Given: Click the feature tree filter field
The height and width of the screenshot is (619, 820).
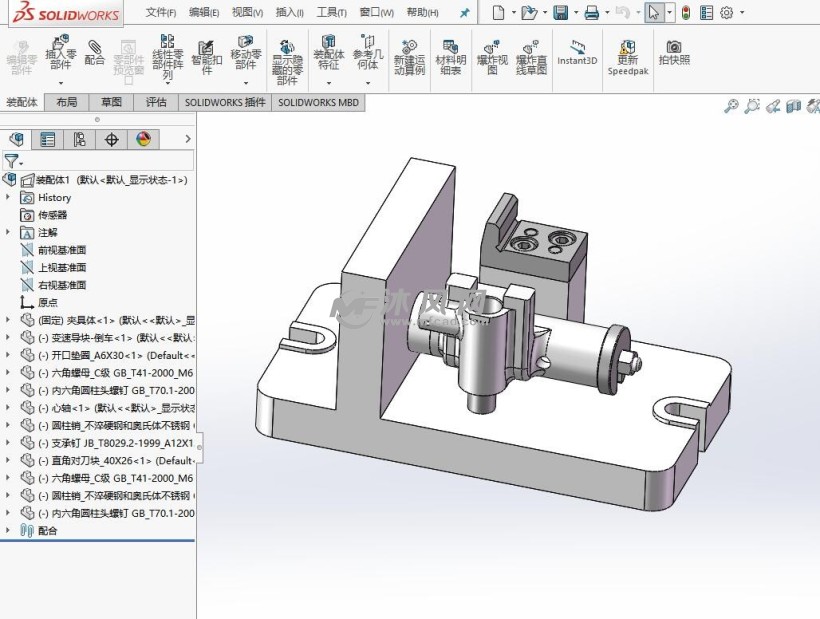Looking at the screenshot, I should click(100, 160).
